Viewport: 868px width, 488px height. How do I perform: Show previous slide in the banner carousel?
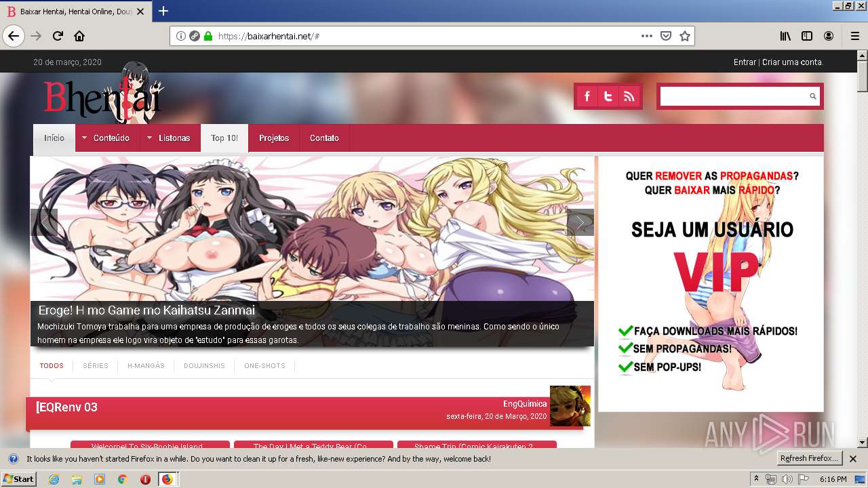[x=44, y=222]
